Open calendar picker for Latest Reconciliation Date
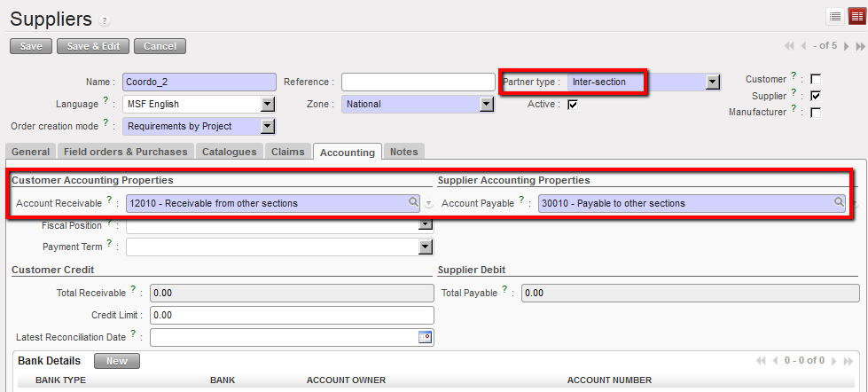Viewport: 868px width, 392px height. (425, 337)
